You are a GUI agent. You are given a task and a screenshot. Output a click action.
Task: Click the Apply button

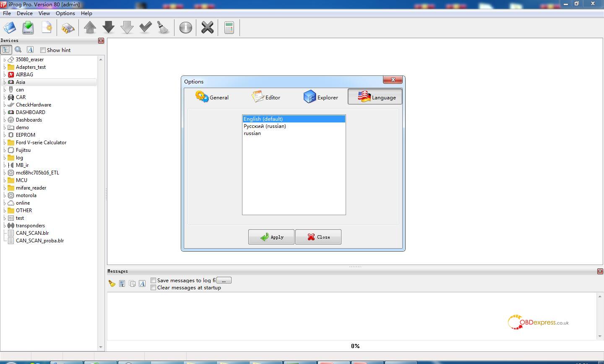271,237
